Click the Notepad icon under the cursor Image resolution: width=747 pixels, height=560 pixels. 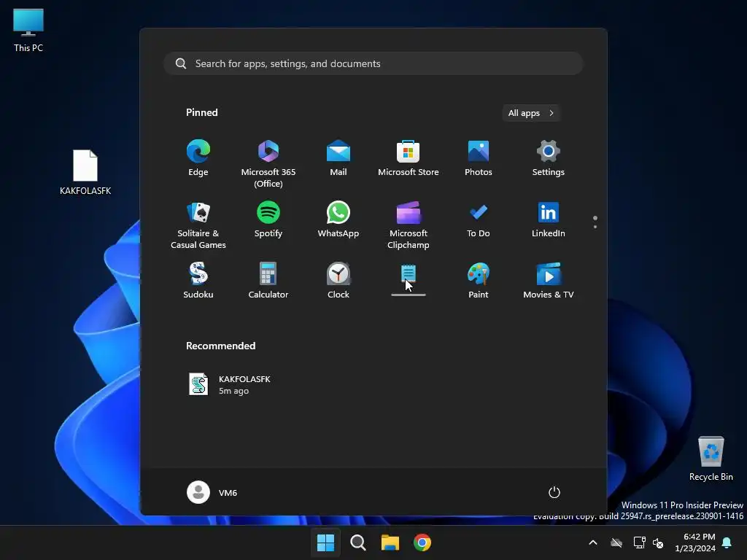[x=409, y=274]
